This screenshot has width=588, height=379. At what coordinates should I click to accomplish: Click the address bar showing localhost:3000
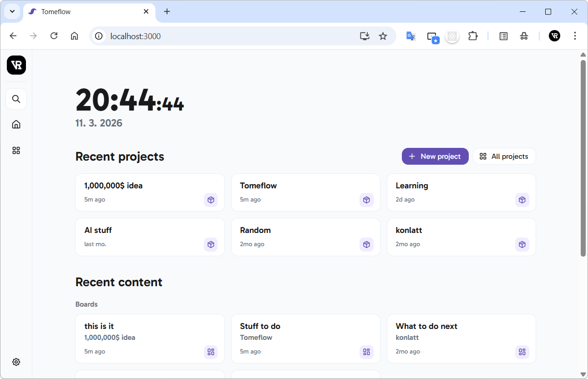228,36
